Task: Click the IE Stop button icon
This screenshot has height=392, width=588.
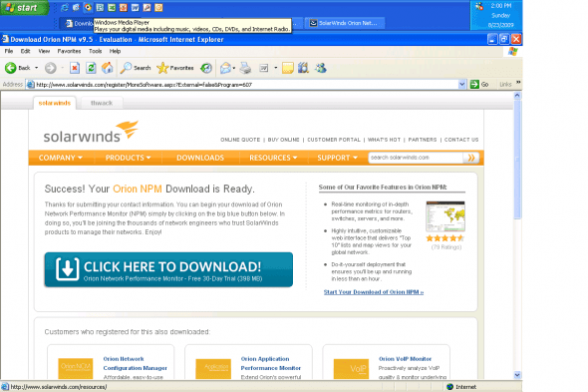Action: (x=75, y=68)
